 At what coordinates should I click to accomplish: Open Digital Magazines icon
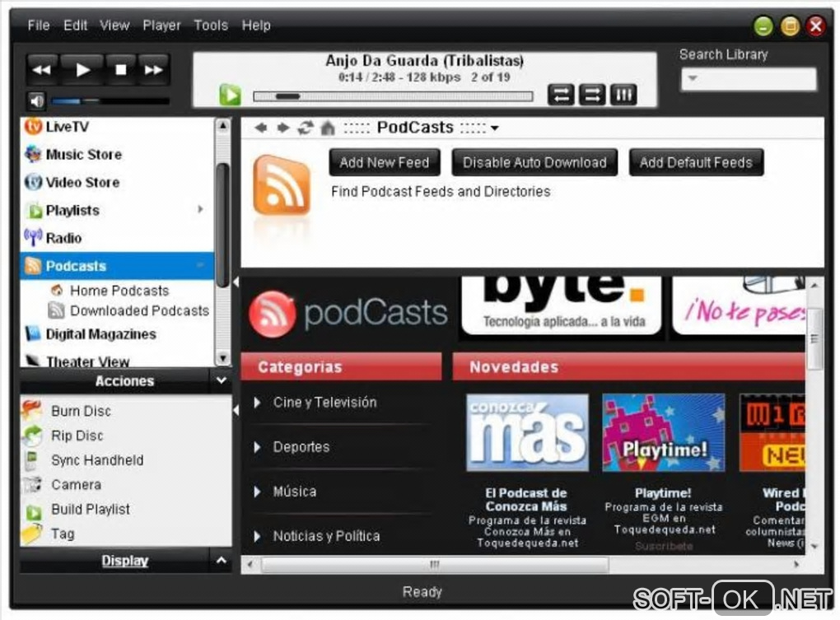click(x=33, y=333)
